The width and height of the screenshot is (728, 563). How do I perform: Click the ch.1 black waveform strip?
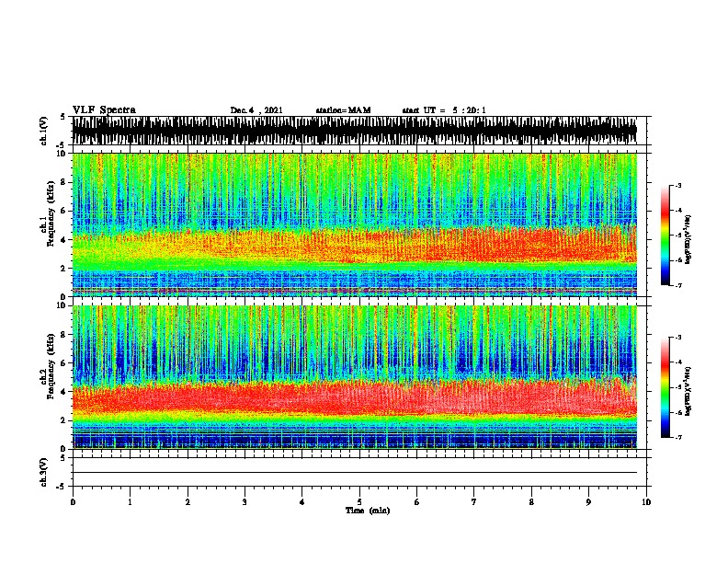[355, 131]
